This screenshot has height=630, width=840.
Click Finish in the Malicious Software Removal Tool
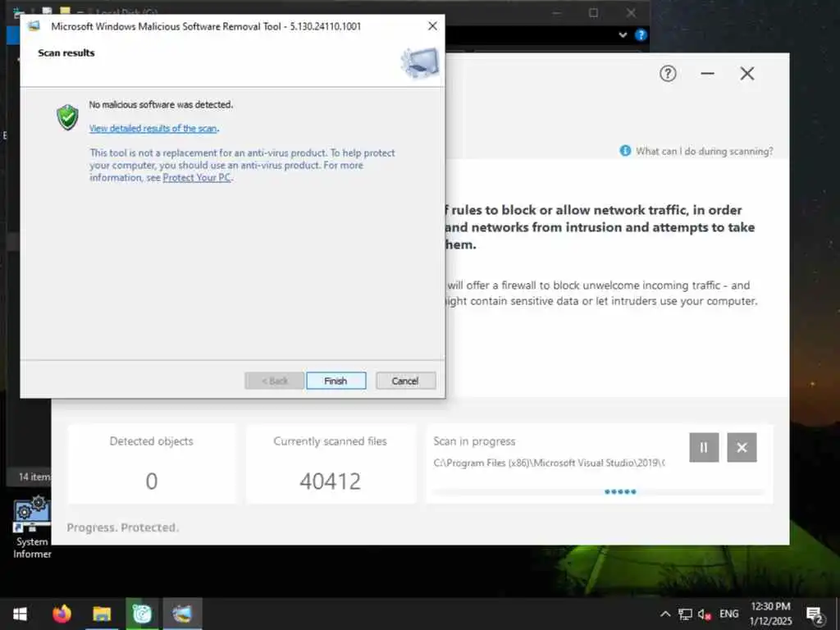[336, 381]
